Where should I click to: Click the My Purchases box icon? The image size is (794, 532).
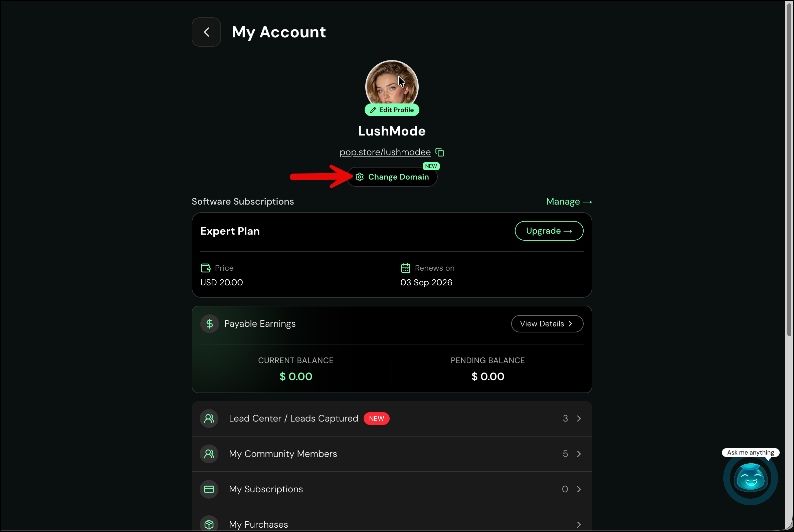click(x=209, y=524)
